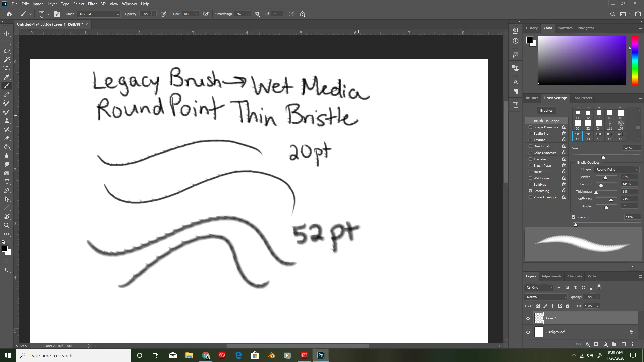Open the Shape Dynamics settings
This screenshot has height=362, width=644.
click(x=546, y=127)
